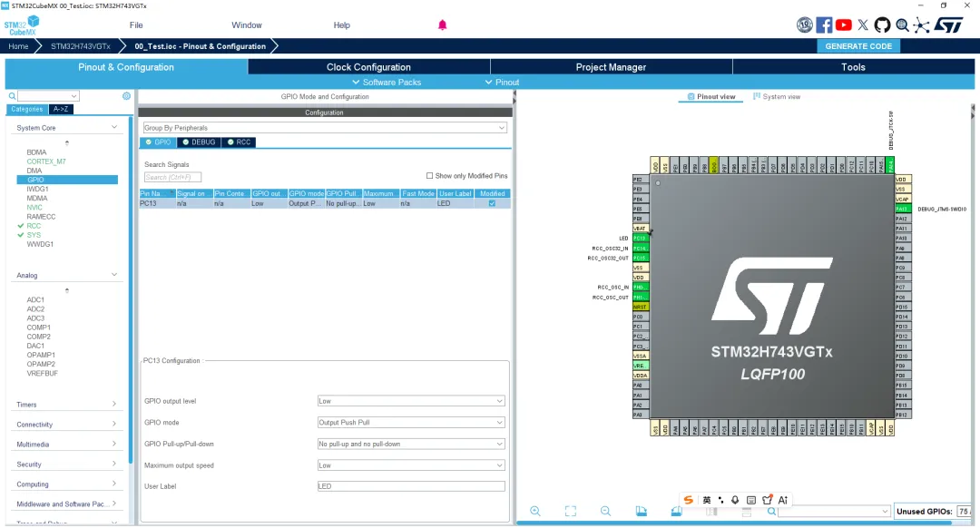
Task: Zoom in on the pinout view
Action: 535,511
